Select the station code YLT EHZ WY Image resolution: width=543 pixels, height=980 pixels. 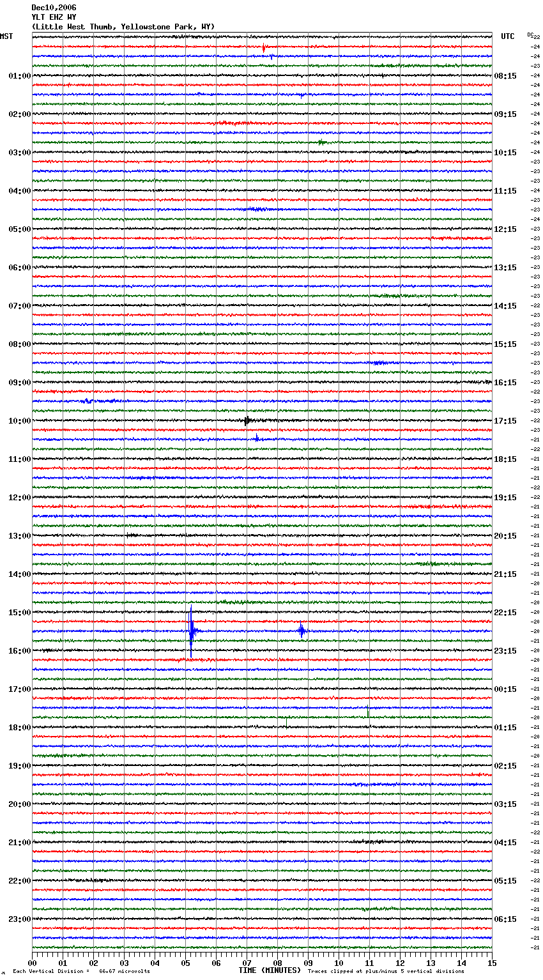54,17
